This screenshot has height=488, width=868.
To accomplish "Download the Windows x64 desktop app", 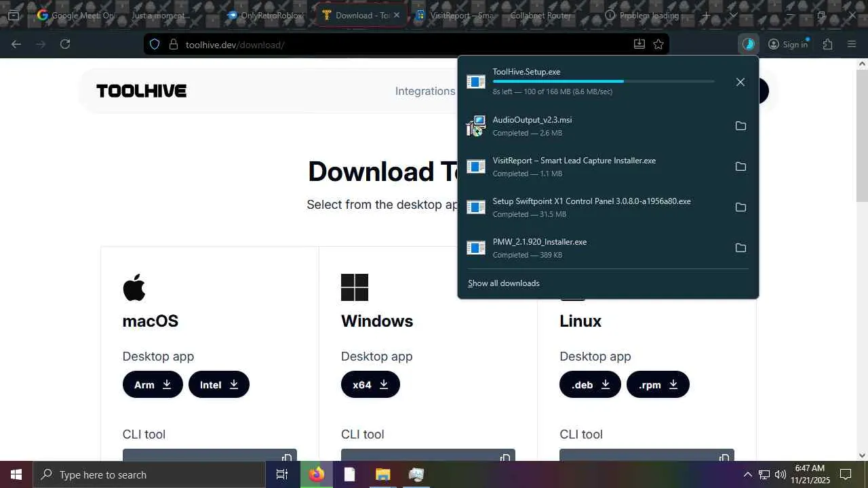I will 370,384.
